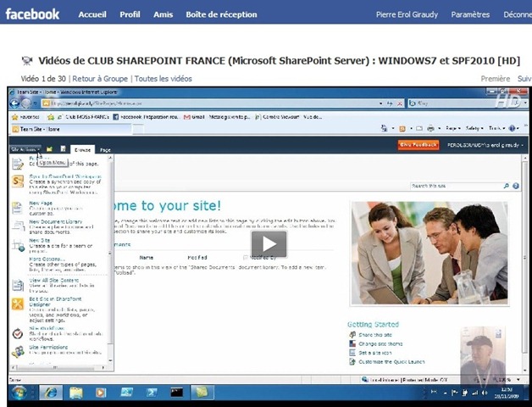Screen dimensions: 532x407
Task: Follow the Retour à Groupe link
Action: [100, 79]
